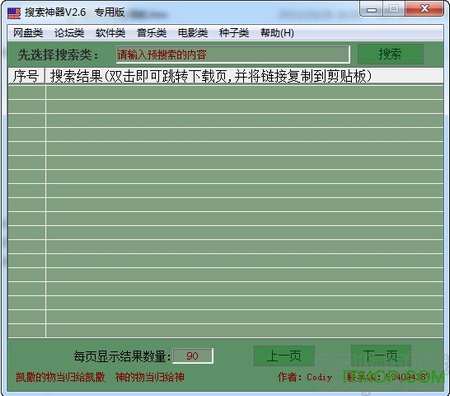450x396 pixels.
Task: Open the 论坛类 menu
Action: point(69,33)
